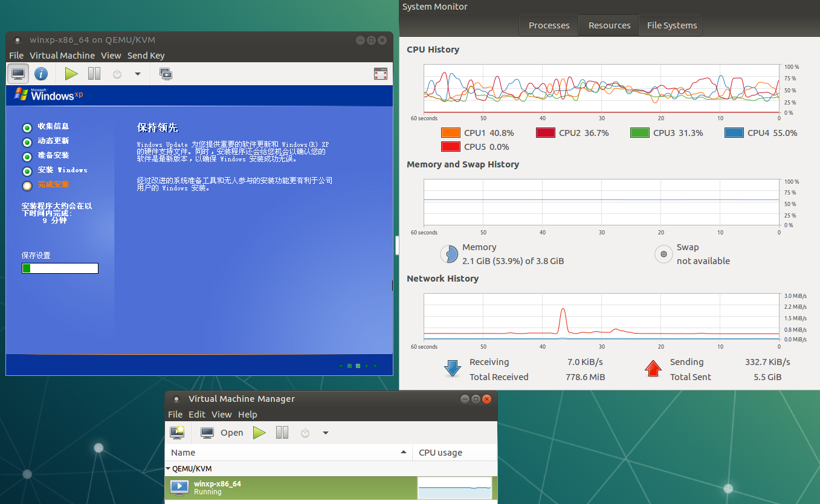Switch to the Processes tab
The image size is (820, 504).
[x=549, y=25]
